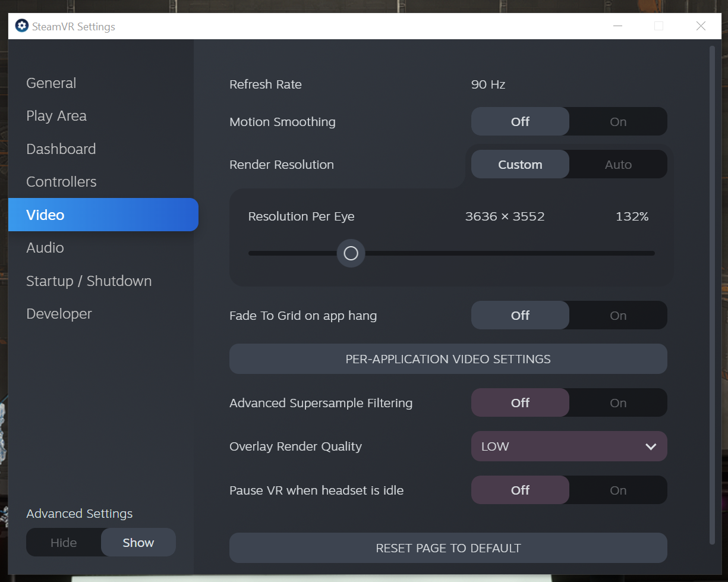Hide Advanced Settings
Screen dimensions: 728x582
[x=64, y=542]
